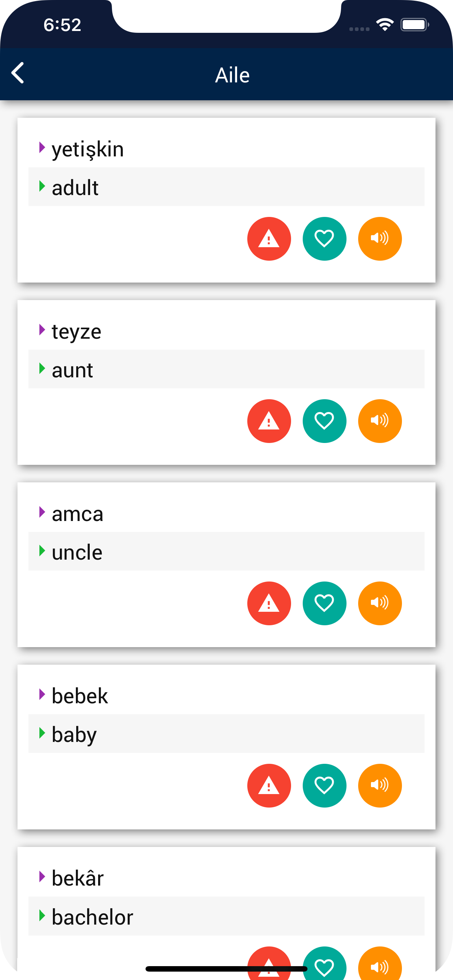Mark bebek as favorite
Screen dimensions: 453x980
[x=324, y=785]
